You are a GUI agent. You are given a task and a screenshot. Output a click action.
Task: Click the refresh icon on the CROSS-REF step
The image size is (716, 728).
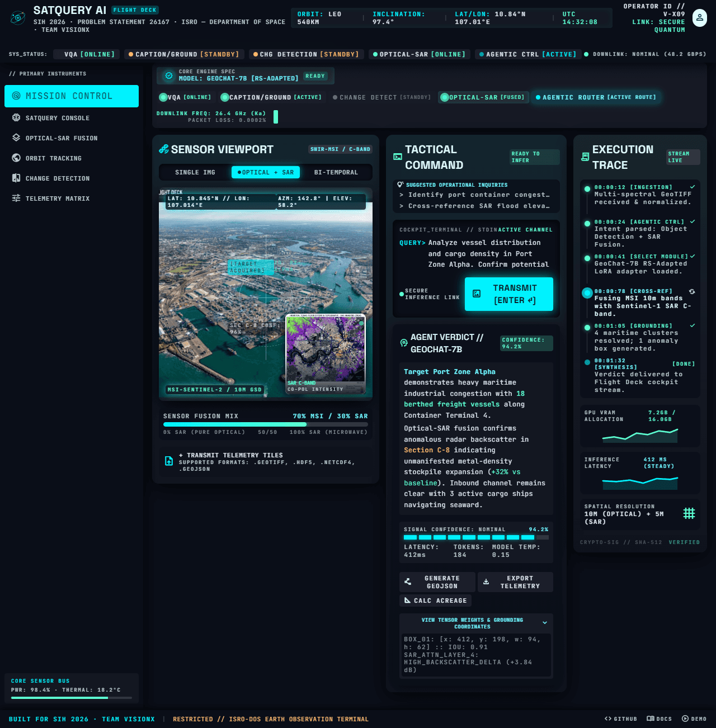692,292
